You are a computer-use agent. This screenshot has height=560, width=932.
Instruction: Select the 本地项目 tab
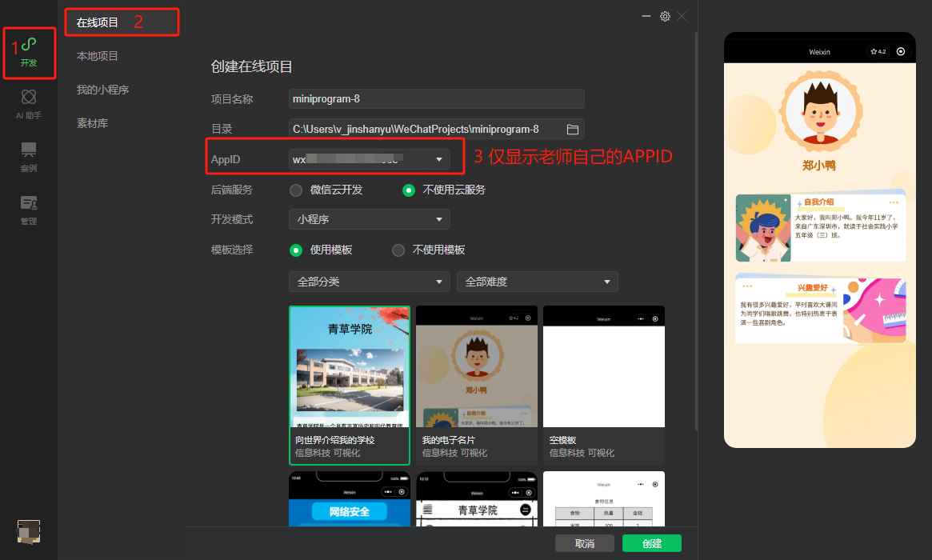click(98, 56)
